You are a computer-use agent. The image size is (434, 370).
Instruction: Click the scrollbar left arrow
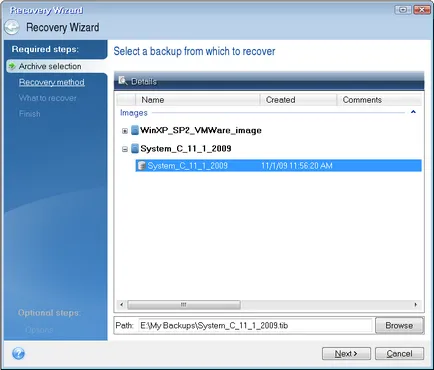click(122, 304)
